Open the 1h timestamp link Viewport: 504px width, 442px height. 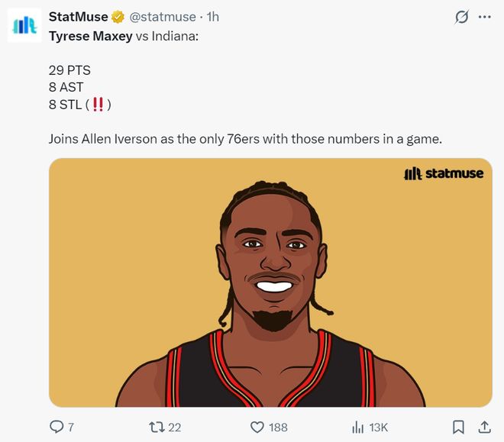tap(213, 18)
